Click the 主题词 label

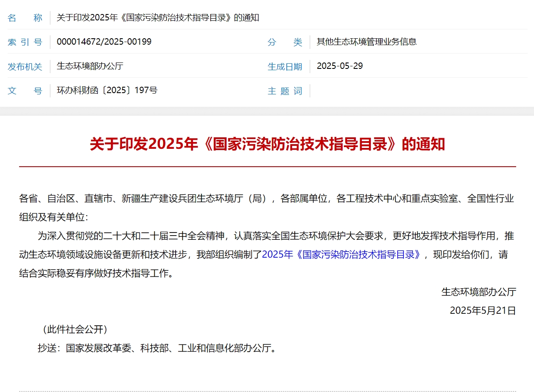[285, 91]
